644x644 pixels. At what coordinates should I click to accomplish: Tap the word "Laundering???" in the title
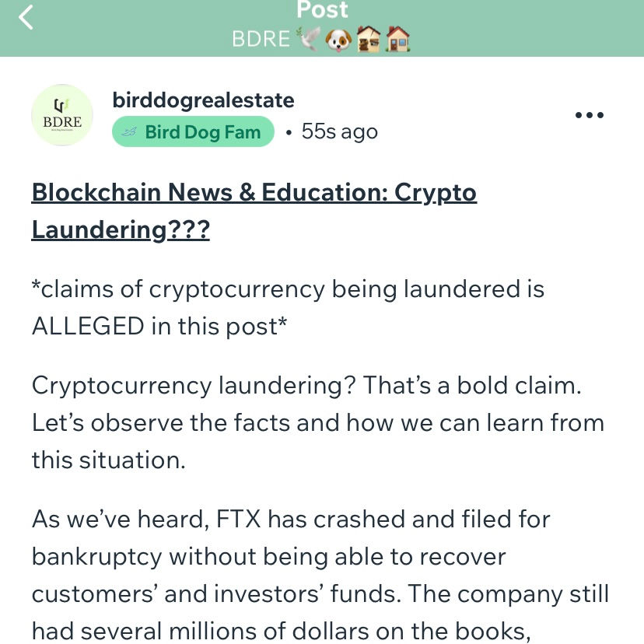pyautogui.click(x=121, y=230)
